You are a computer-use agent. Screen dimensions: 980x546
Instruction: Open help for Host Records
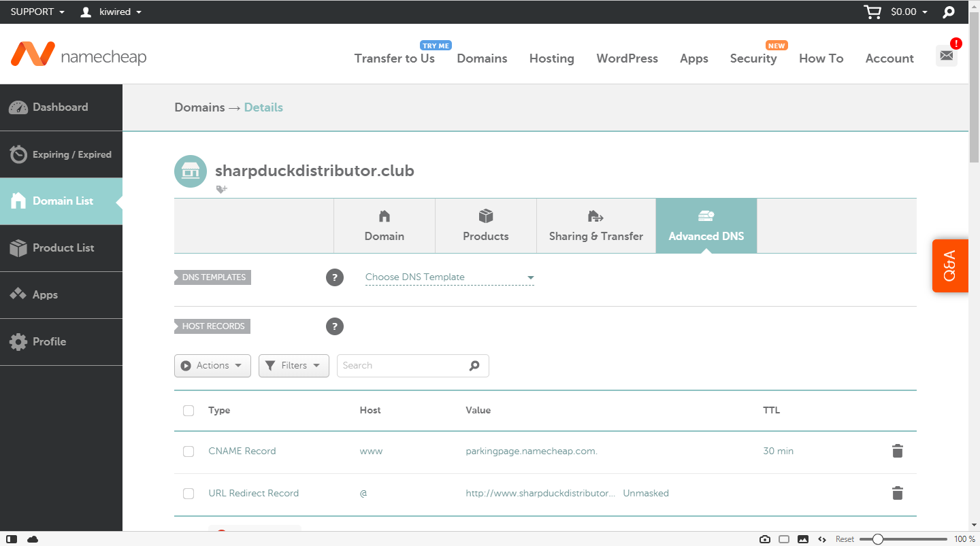point(335,326)
